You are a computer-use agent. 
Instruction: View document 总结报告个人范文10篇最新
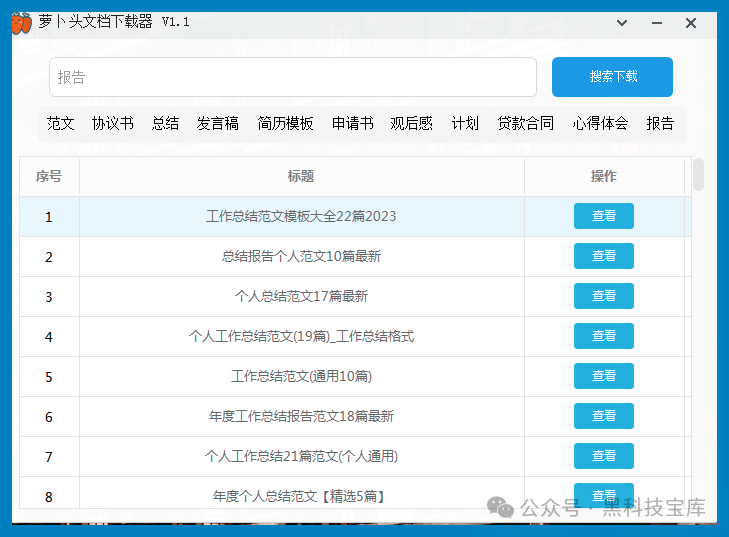click(x=603, y=256)
